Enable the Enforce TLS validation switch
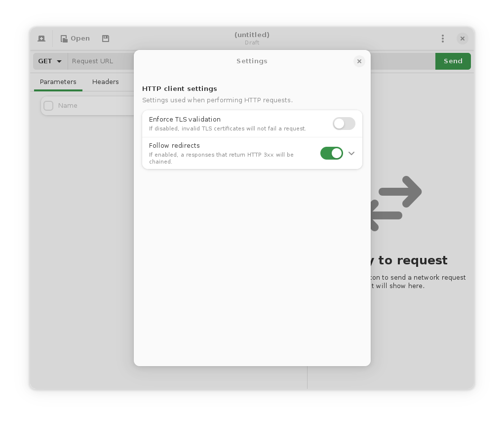504x422 pixels. click(x=344, y=124)
